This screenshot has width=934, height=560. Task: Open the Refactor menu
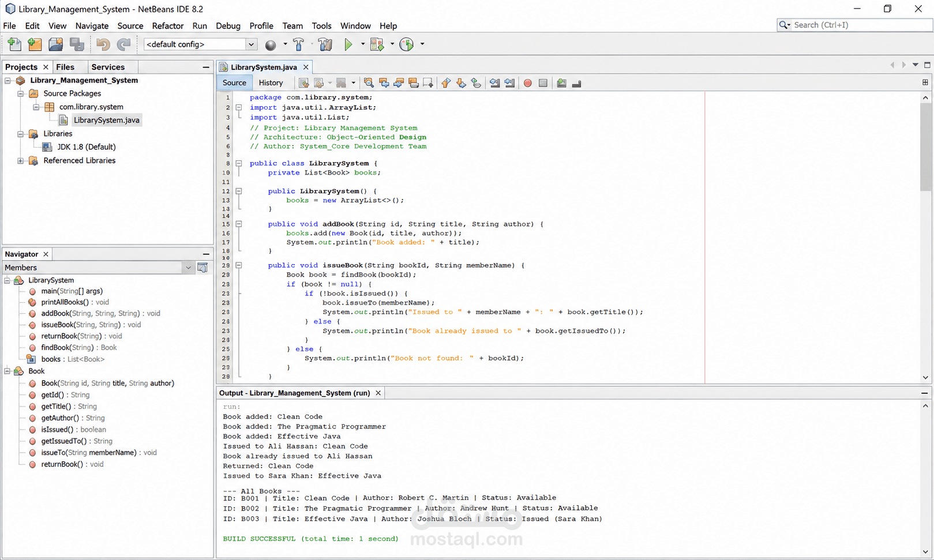tap(168, 26)
